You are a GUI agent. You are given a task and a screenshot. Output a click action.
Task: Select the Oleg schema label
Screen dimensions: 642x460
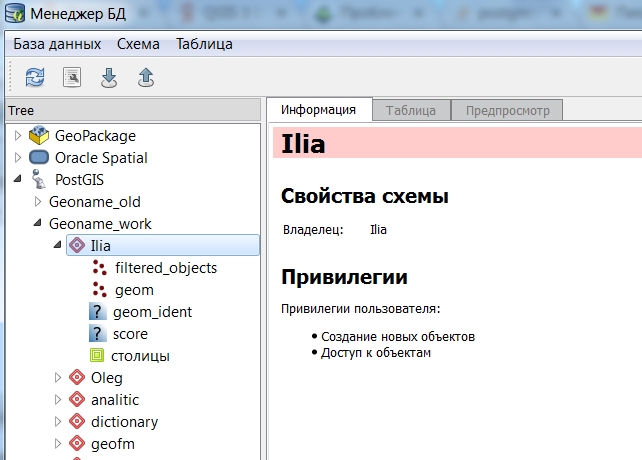coord(107,378)
